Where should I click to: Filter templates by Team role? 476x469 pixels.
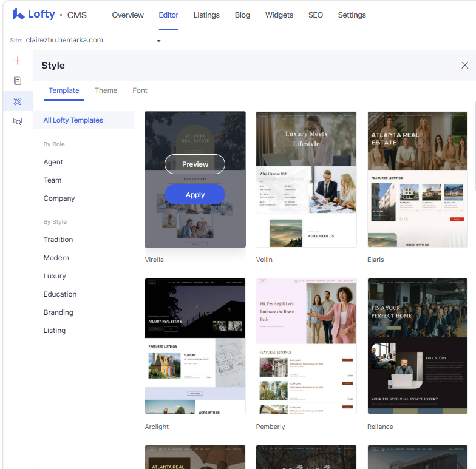[x=52, y=180]
